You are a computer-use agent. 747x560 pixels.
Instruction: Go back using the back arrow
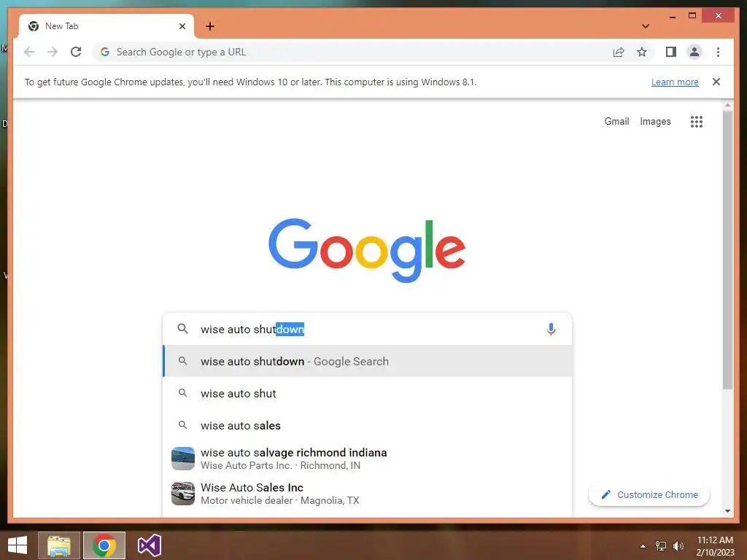pos(29,52)
